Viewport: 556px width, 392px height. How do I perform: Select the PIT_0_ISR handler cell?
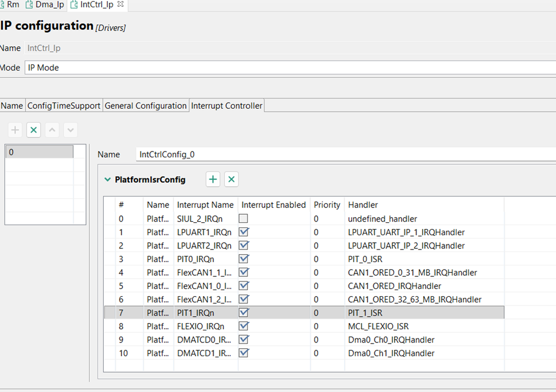click(424, 259)
